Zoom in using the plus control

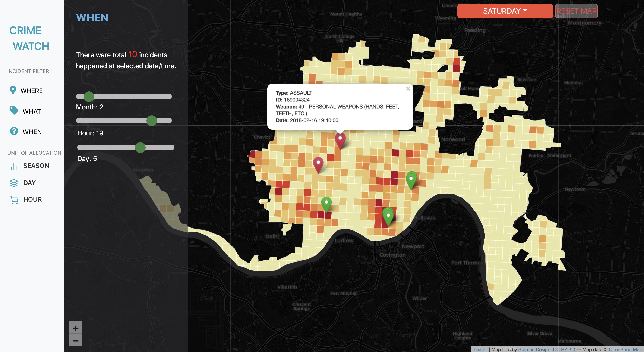[x=76, y=328]
